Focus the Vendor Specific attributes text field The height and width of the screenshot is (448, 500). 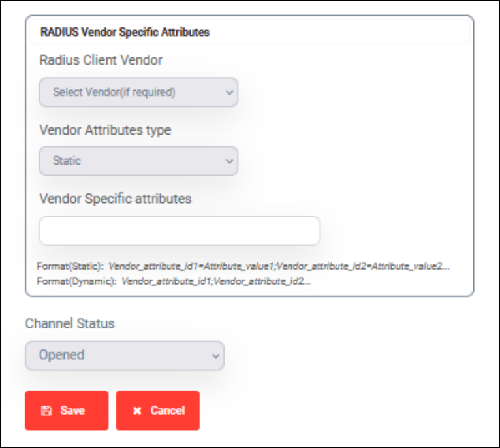180,231
